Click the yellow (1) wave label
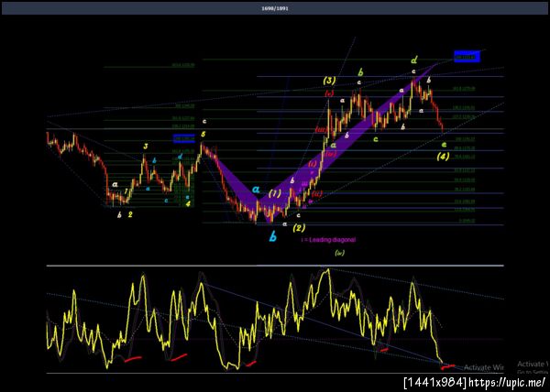 (275, 193)
